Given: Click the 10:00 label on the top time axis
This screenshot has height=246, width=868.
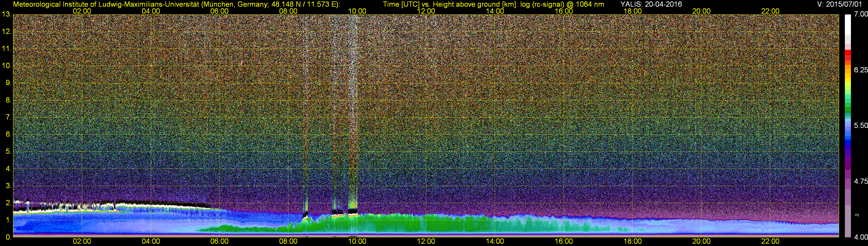Looking at the screenshot, I should (357, 11).
